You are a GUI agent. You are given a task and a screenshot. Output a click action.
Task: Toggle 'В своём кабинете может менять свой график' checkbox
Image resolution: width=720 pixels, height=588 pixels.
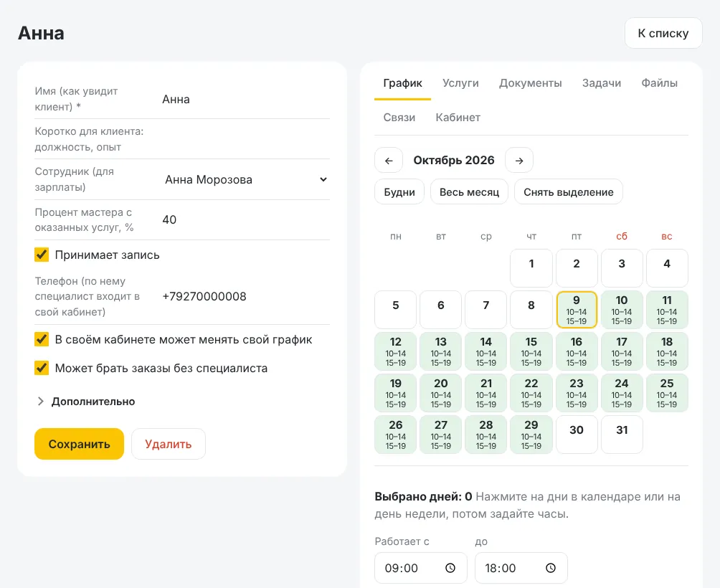coord(42,340)
